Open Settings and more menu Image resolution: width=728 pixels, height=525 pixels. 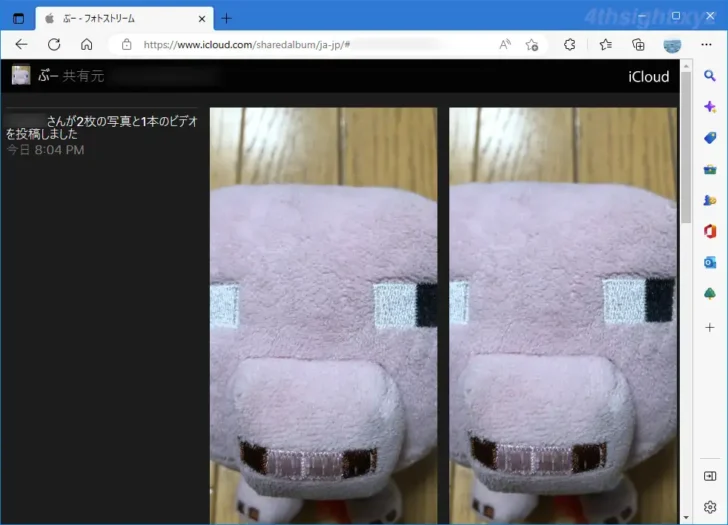[x=706, y=45]
